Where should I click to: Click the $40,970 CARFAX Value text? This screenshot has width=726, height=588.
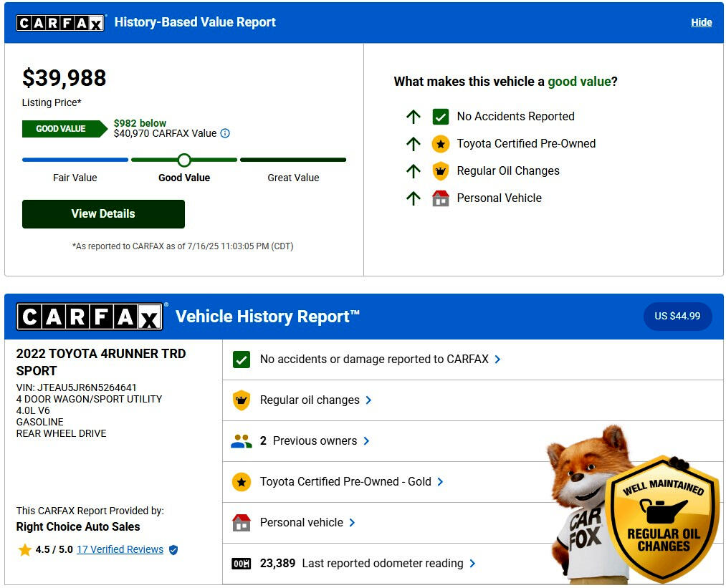tap(166, 134)
